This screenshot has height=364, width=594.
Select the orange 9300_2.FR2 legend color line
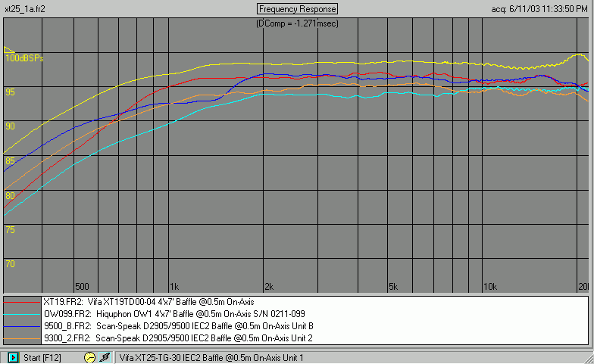pyautogui.click(x=21, y=338)
